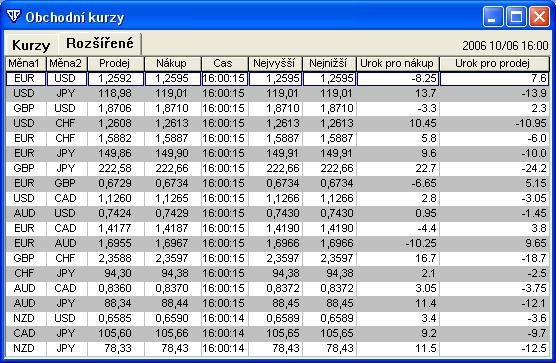Select the Prodej cell 1,2592

tap(116, 79)
